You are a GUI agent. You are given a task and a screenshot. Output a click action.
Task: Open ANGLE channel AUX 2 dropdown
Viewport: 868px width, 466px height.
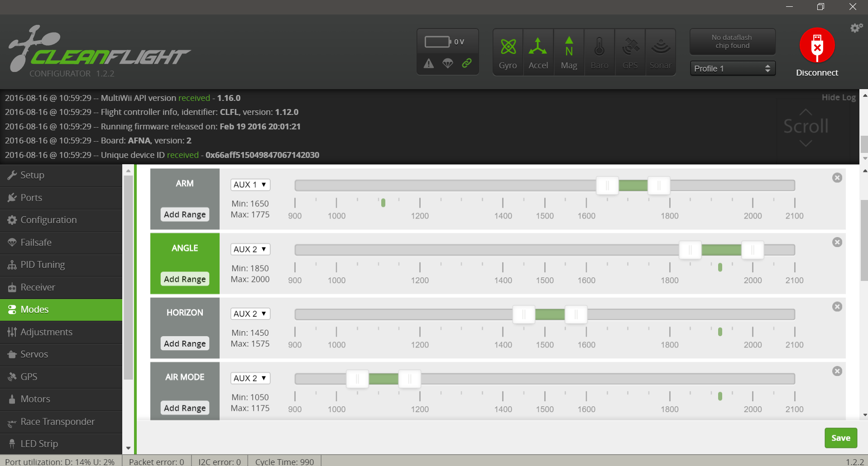point(250,249)
